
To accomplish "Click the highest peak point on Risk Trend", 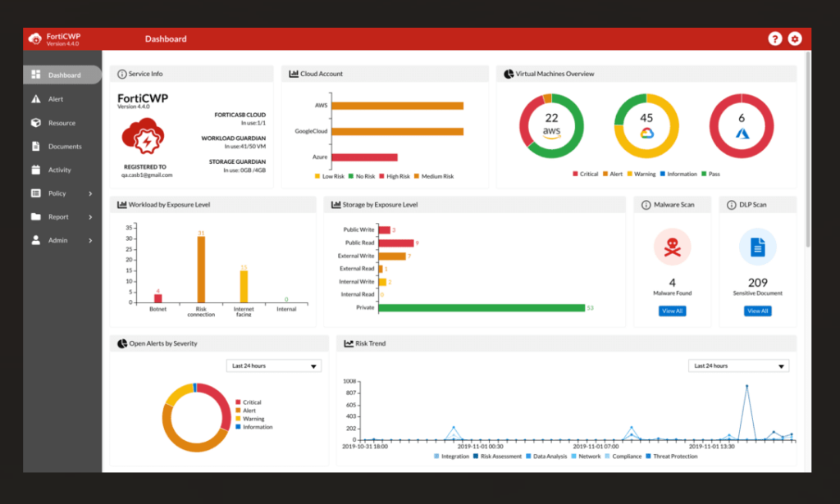I will pos(746,386).
